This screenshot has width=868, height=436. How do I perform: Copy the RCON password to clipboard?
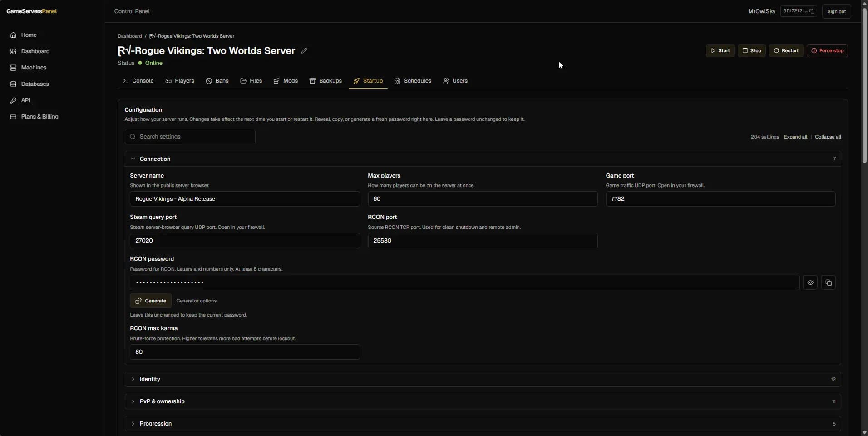pyautogui.click(x=829, y=282)
